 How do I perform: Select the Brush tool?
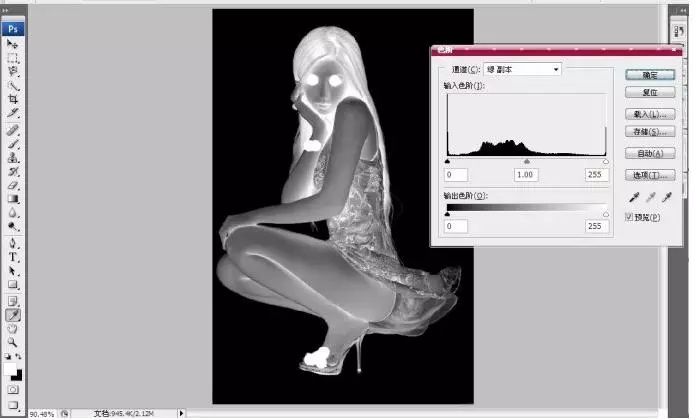click(12, 144)
